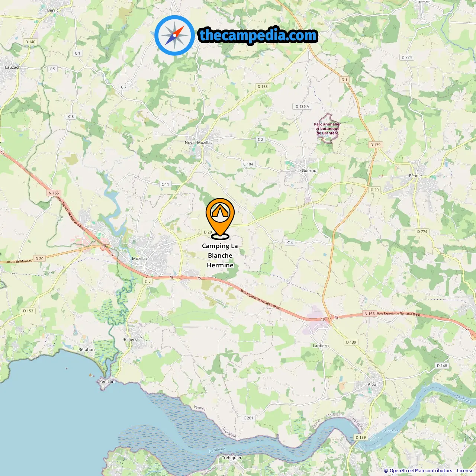Select the Noyal-Muzillac town label

tap(199, 142)
